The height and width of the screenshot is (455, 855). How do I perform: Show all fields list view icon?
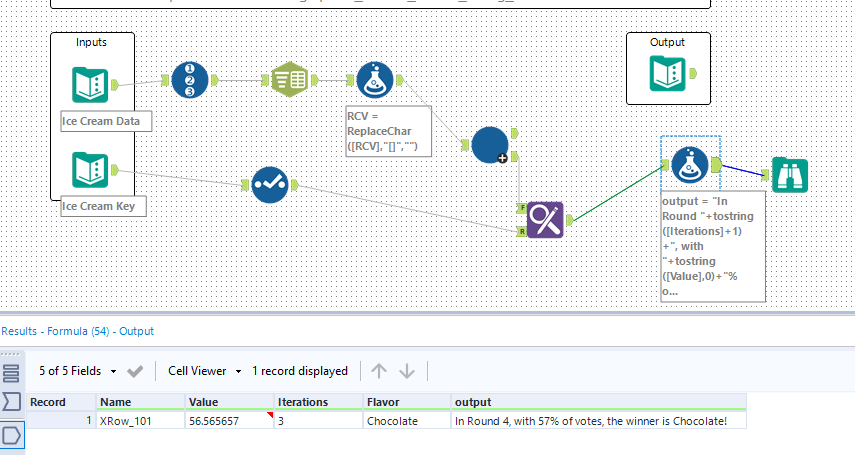click(x=11, y=373)
